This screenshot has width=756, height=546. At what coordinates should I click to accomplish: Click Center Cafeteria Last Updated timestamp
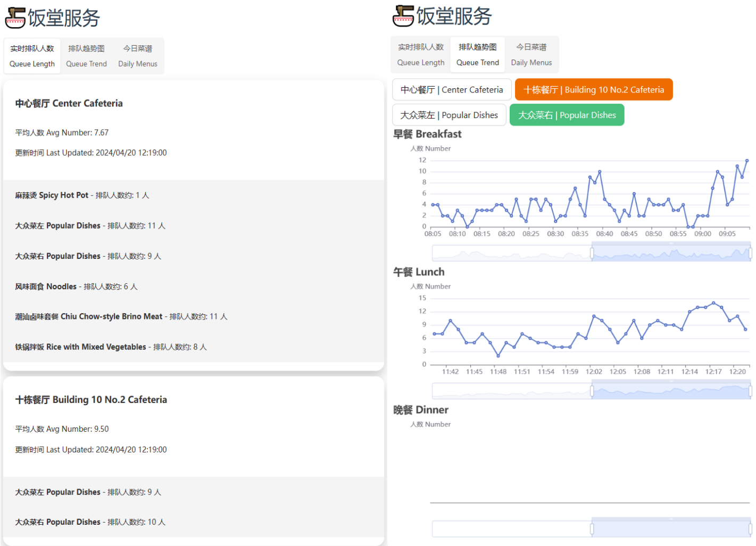pyautogui.click(x=91, y=153)
